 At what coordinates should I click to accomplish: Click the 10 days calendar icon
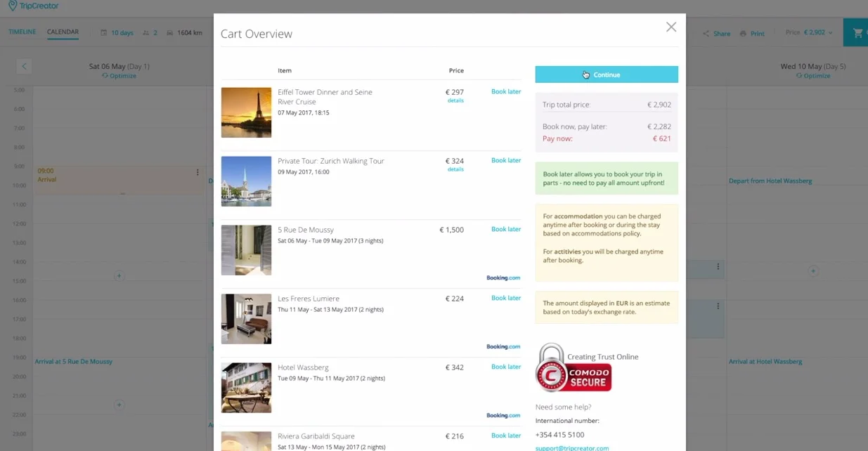[x=104, y=33]
